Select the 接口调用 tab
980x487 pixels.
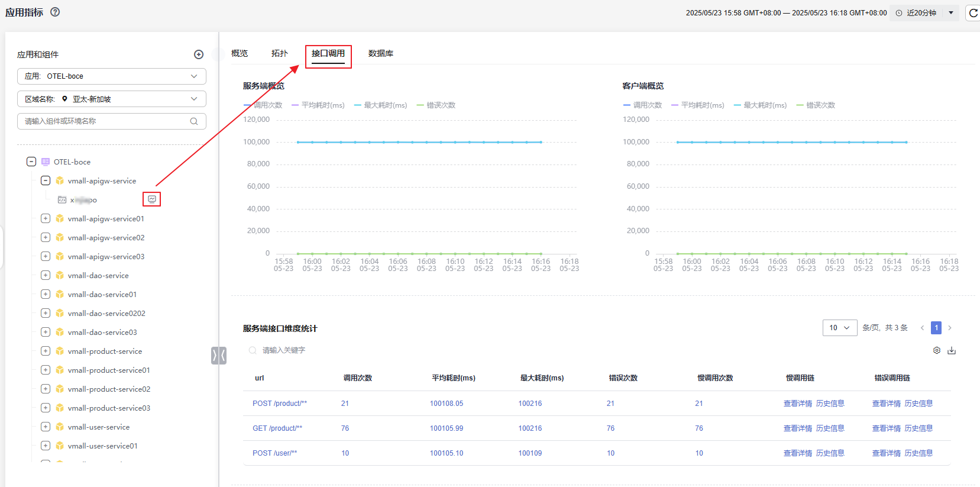pos(328,53)
